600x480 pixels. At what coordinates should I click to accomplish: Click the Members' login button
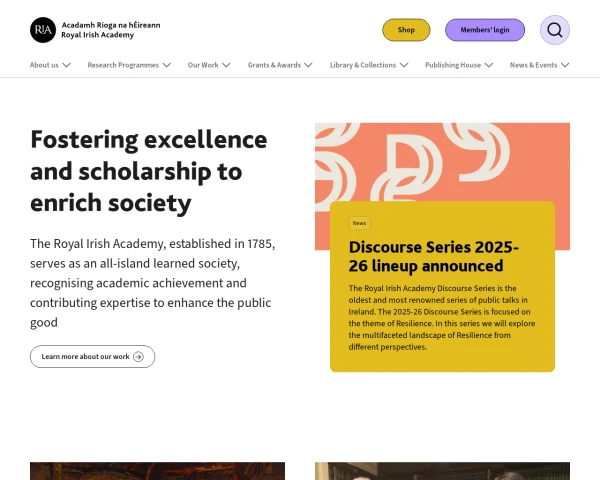pyautogui.click(x=485, y=30)
